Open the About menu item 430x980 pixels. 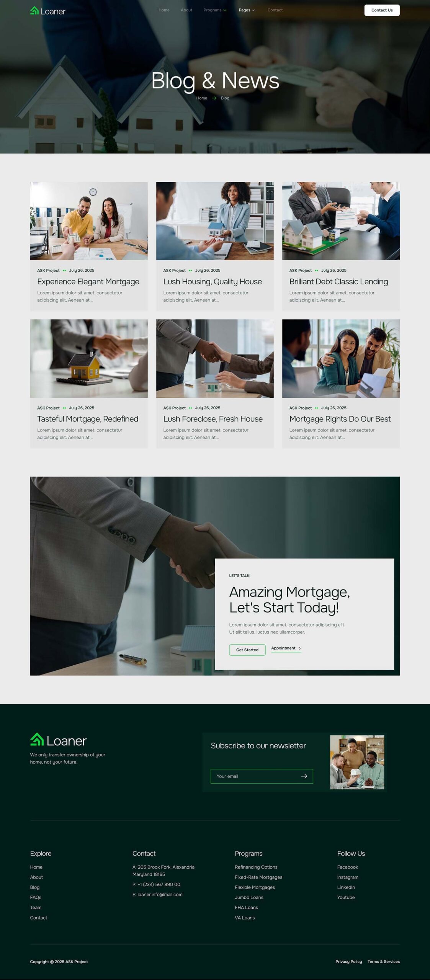point(186,10)
